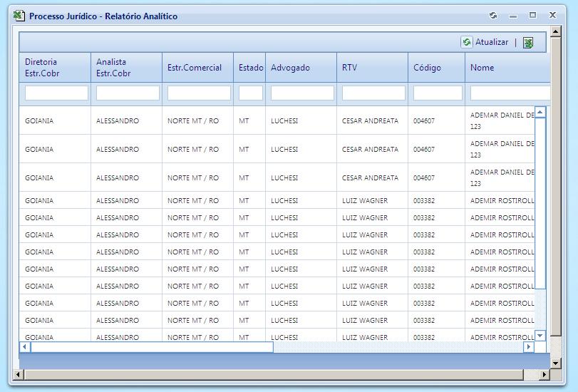Click the RTV column header
Image resolution: width=578 pixels, height=392 pixels.
tap(349, 68)
